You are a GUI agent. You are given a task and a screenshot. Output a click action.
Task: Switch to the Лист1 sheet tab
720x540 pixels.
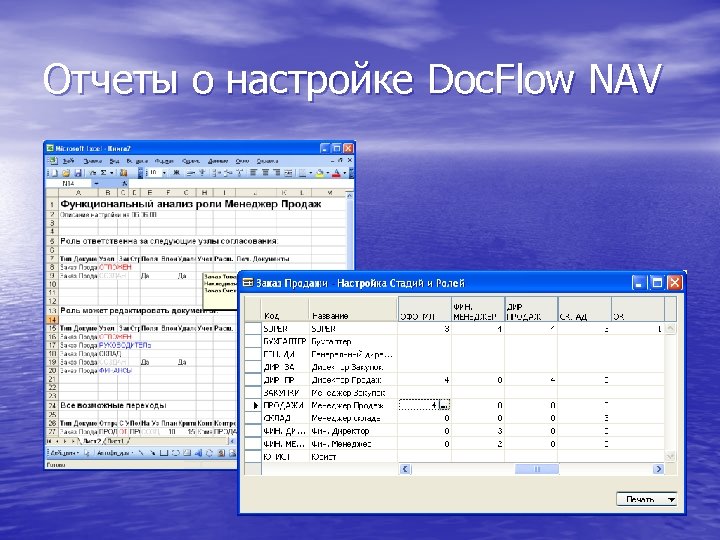116,441
